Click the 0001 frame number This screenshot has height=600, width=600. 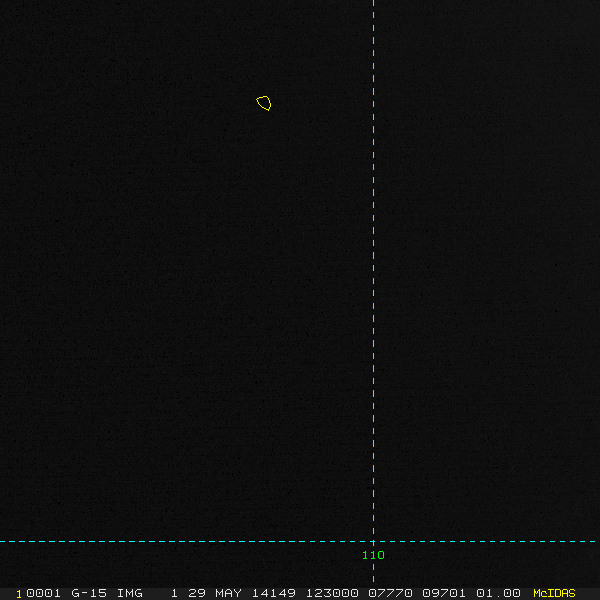click(x=41, y=593)
